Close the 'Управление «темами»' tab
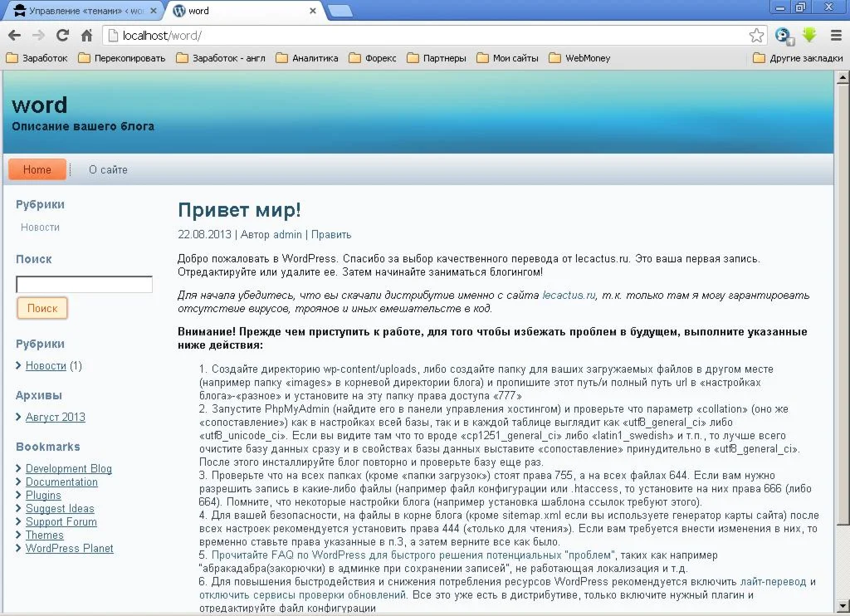The height and width of the screenshot is (616, 850). tap(154, 11)
